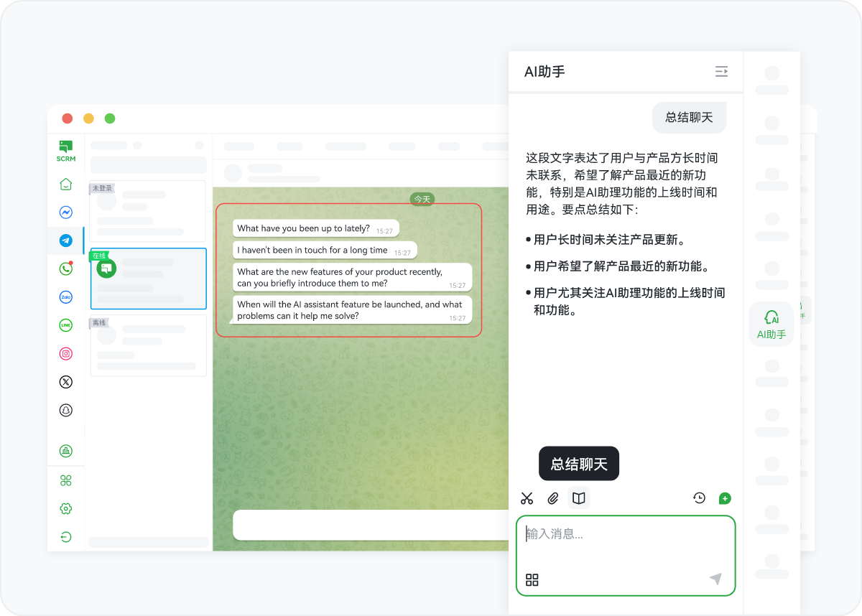Open the AI助手 tab in right sidebar
Image resolution: width=862 pixels, height=616 pixels.
pyautogui.click(x=771, y=325)
